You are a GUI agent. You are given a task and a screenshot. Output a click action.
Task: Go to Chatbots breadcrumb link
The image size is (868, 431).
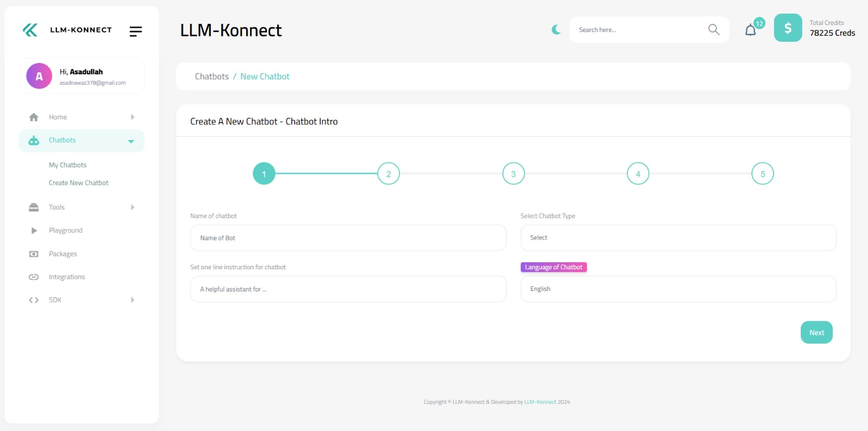(x=212, y=77)
